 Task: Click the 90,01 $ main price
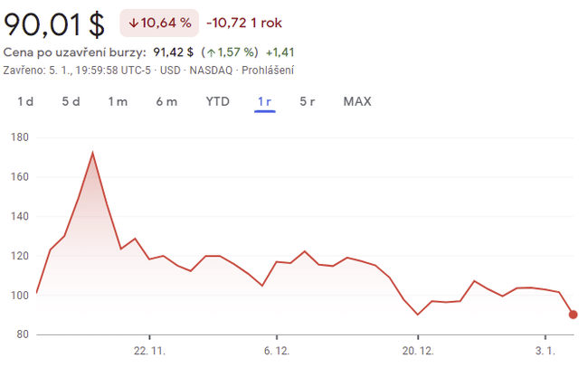(x=54, y=22)
